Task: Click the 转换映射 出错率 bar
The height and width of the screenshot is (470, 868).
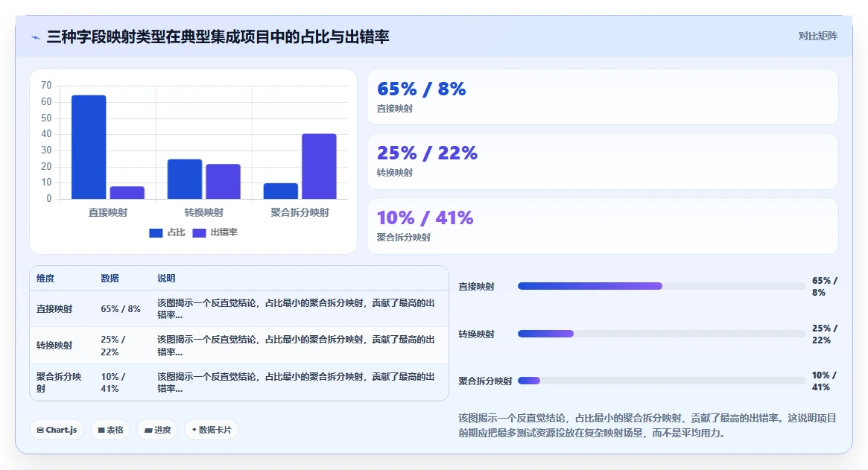Action: click(223, 182)
